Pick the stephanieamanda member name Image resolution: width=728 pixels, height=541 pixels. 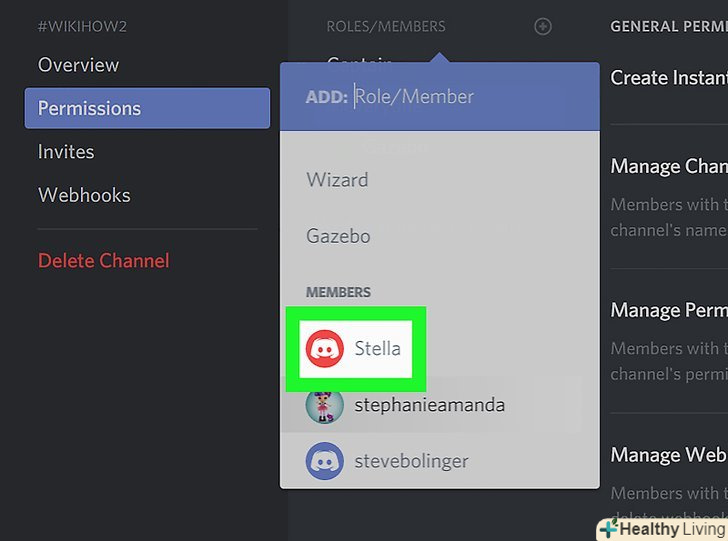pyautogui.click(x=429, y=406)
